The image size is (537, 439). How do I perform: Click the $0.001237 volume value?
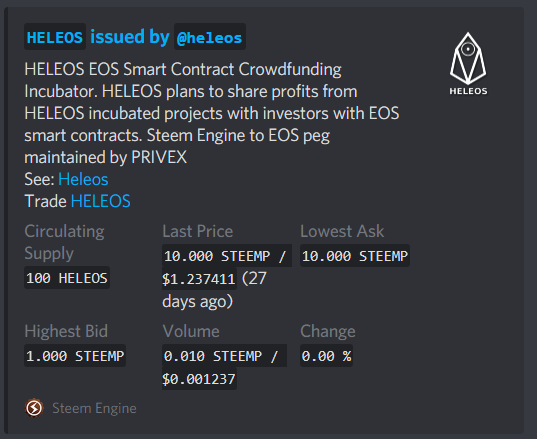(199, 379)
